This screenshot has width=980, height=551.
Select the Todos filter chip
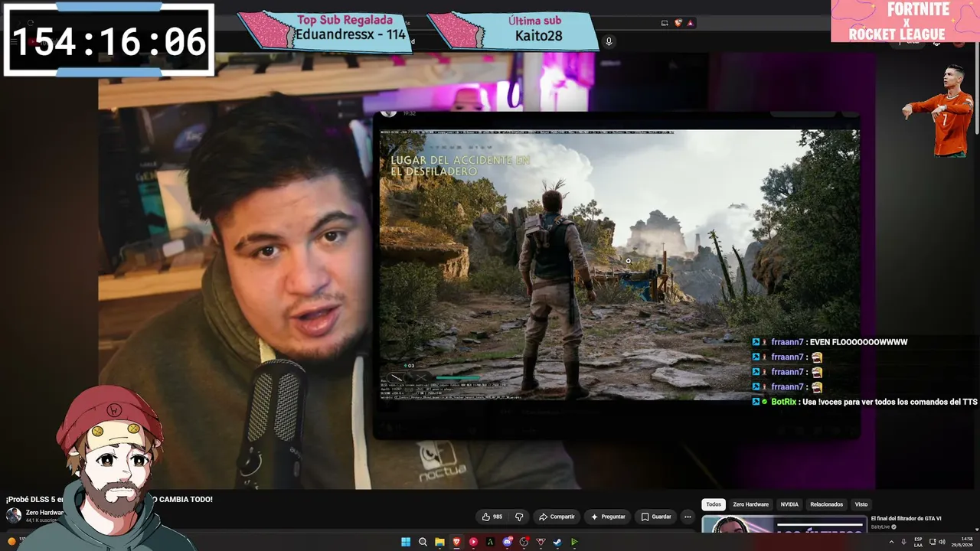[x=714, y=504]
